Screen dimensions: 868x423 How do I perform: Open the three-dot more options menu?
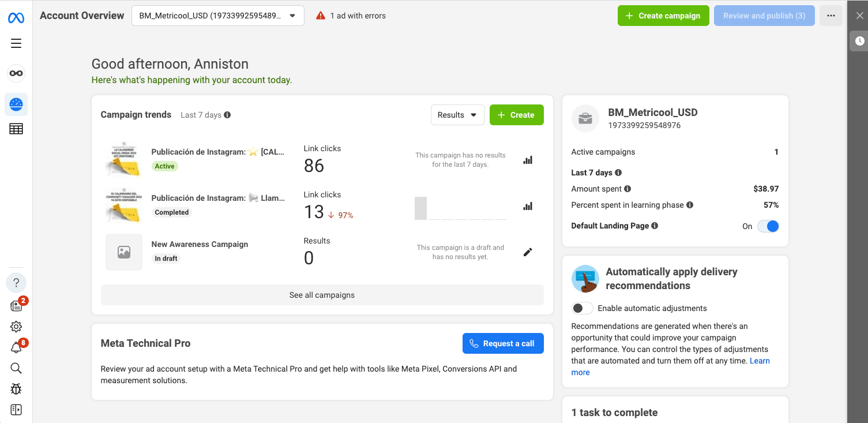tap(831, 16)
